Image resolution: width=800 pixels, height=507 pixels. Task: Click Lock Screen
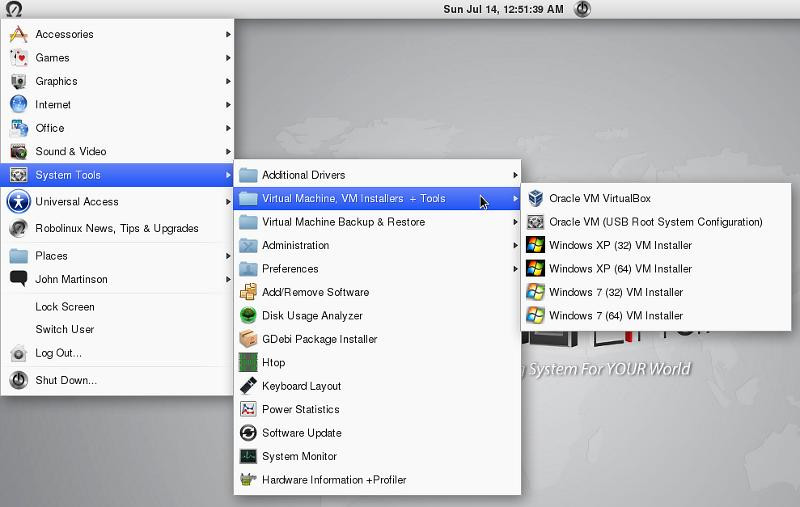pos(117,307)
